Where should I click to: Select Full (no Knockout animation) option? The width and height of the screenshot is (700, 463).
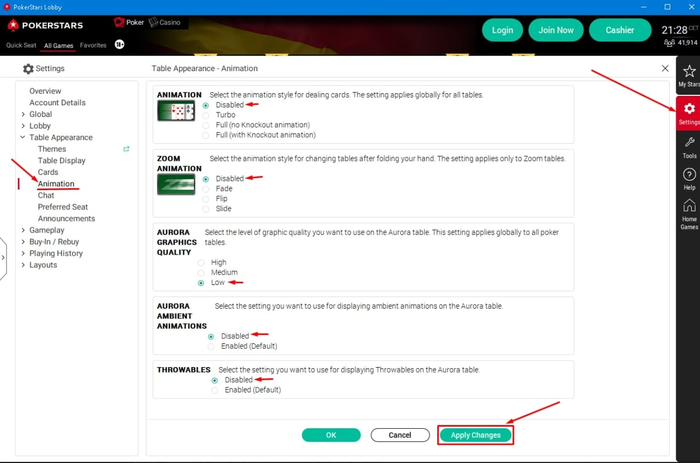click(x=206, y=125)
